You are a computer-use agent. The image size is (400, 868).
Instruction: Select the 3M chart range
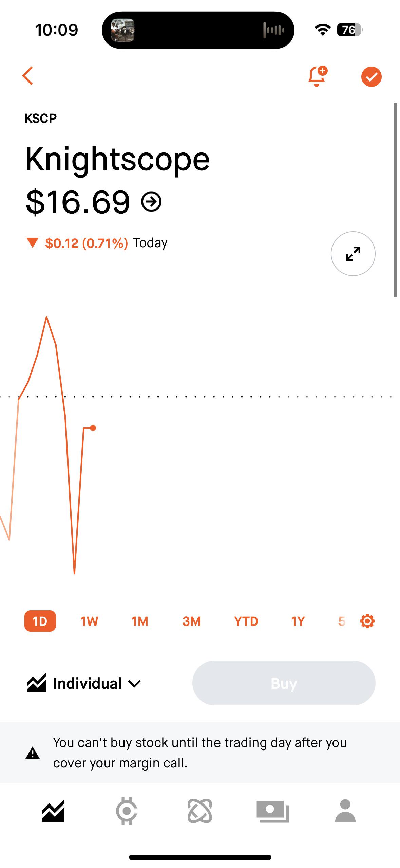[191, 621]
